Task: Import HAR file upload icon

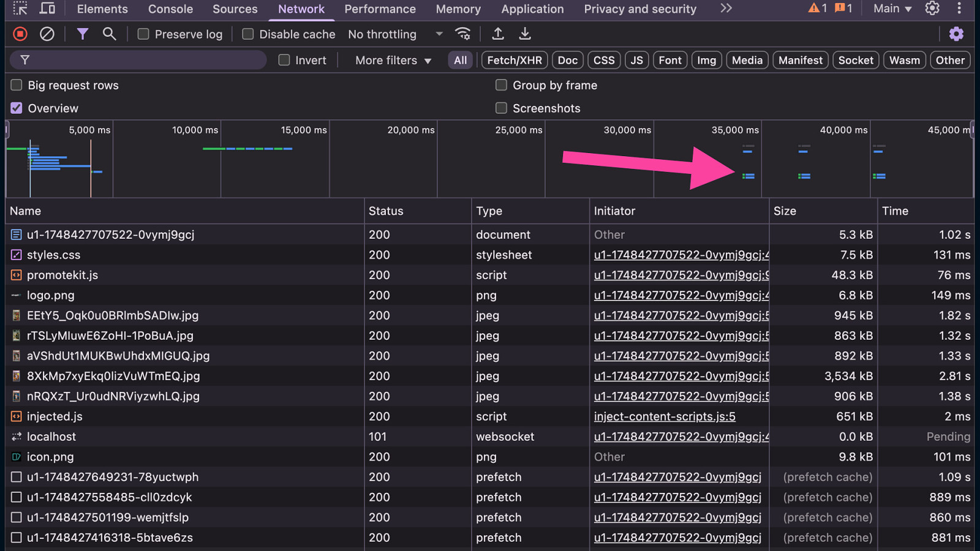Action: 498,34
